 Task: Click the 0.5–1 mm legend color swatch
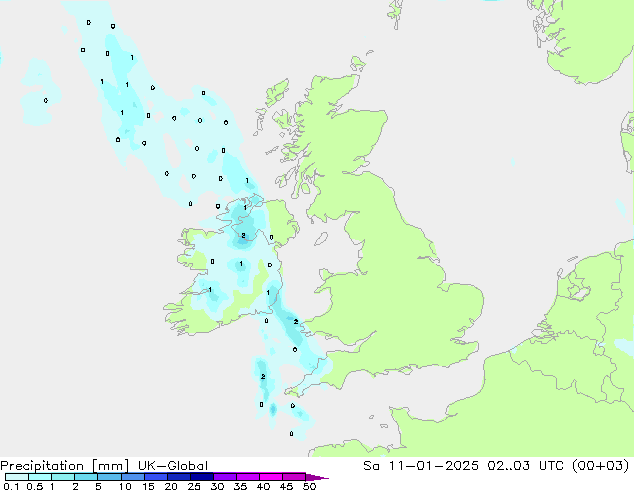[x=40, y=477]
